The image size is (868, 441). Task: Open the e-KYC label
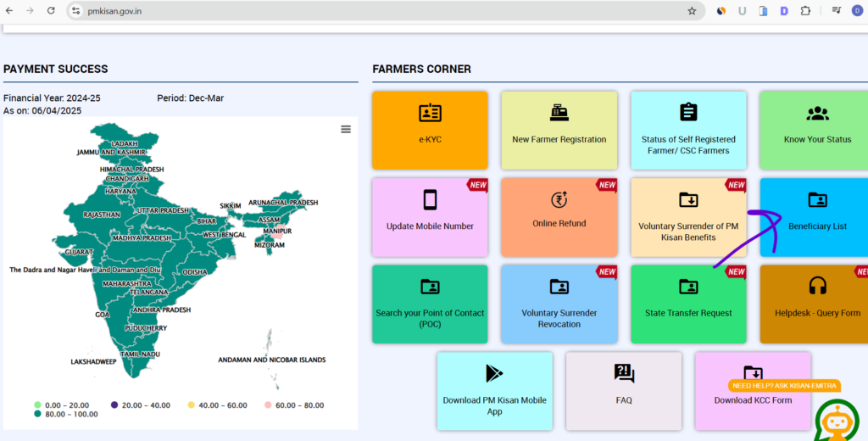coord(430,140)
